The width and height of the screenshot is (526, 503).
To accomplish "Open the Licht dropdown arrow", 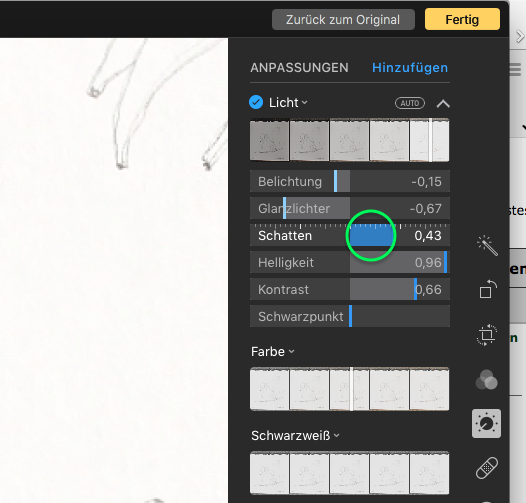I will click(x=305, y=103).
